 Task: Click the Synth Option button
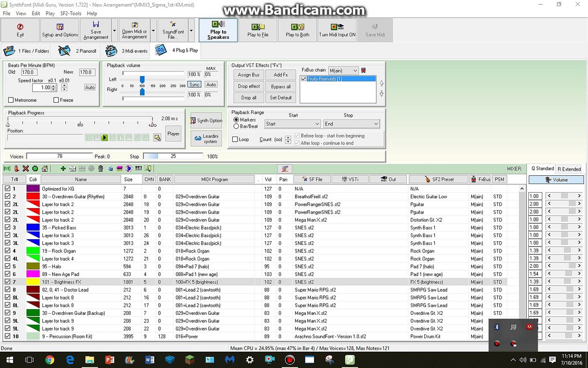(x=206, y=121)
